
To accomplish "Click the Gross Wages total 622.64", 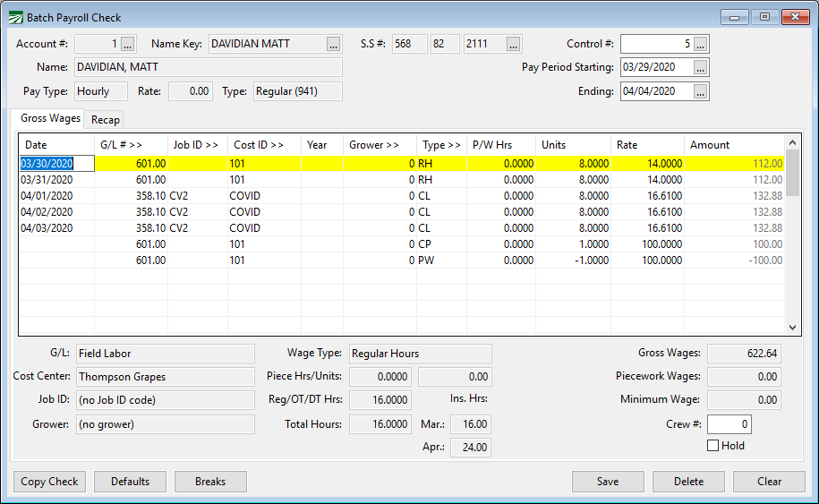I will click(x=745, y=354).
